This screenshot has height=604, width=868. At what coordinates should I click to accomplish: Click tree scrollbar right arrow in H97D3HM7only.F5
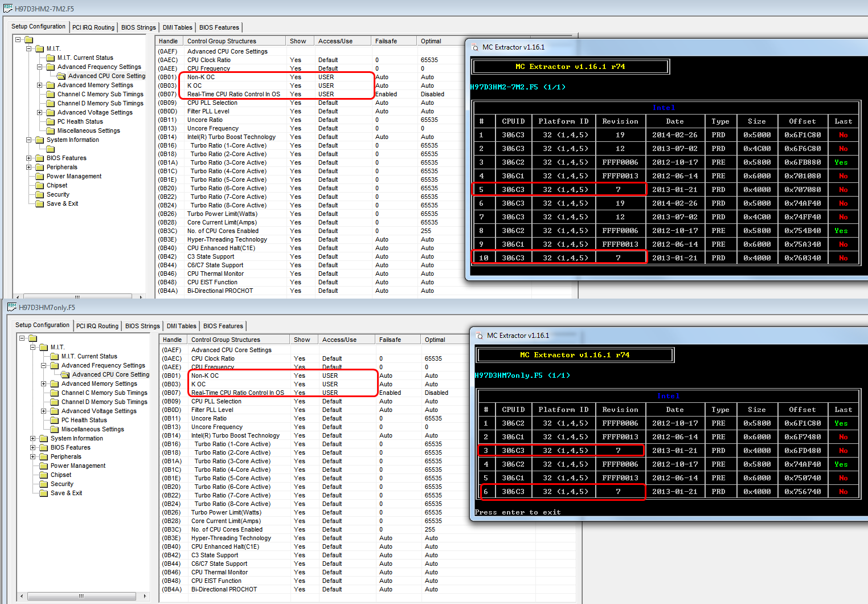145,596
